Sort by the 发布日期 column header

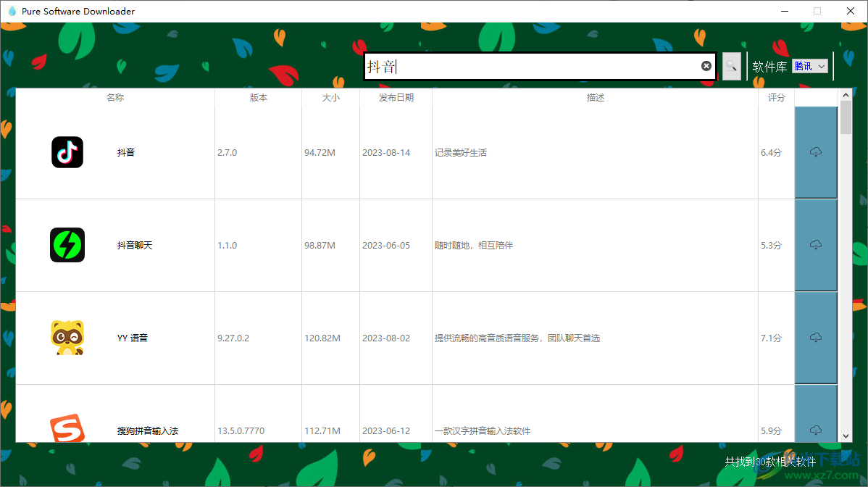click(x=396, y=97)
